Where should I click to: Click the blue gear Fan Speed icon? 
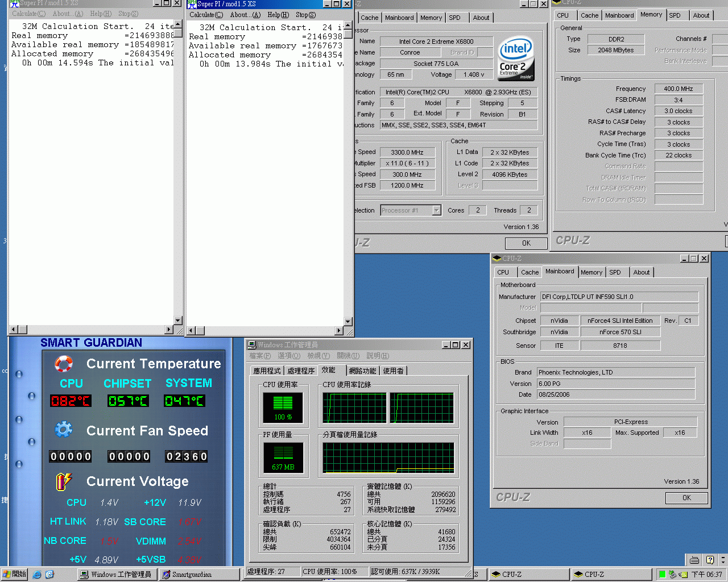63,430
